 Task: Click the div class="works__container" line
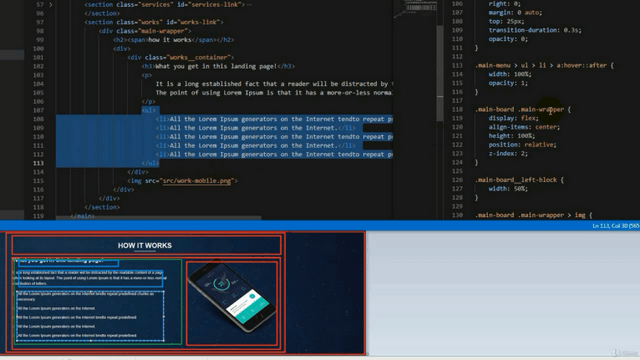tap(181, 58)
